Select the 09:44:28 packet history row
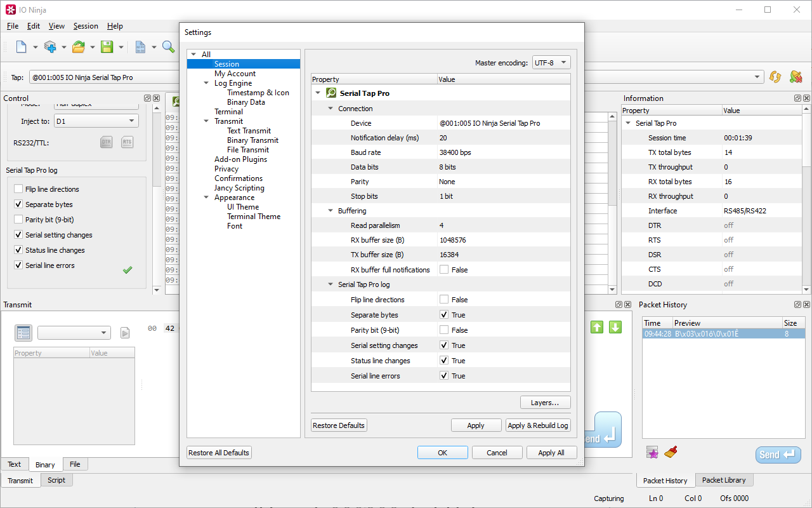Image resolution: width=812 pixels, height=508 pixels. [x=723, y=333]
